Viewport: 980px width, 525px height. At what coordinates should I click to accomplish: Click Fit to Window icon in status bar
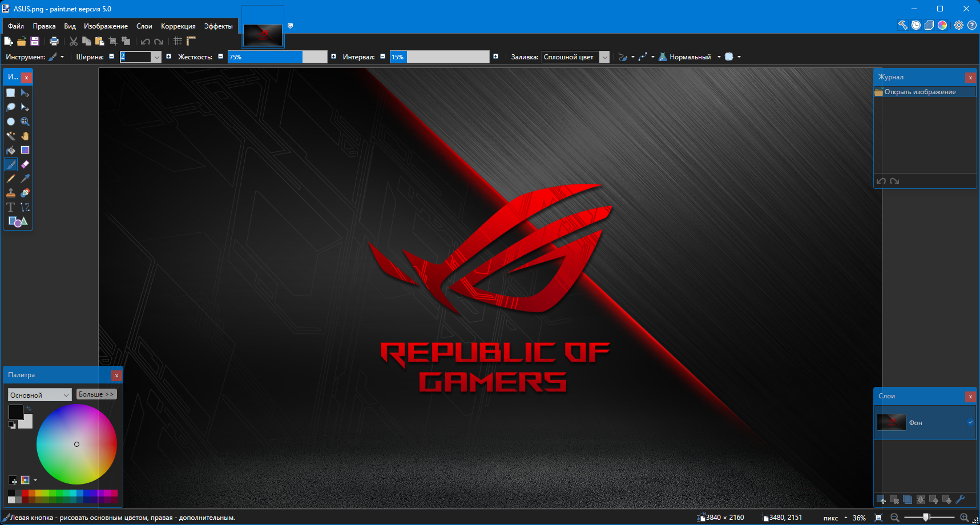879,518
